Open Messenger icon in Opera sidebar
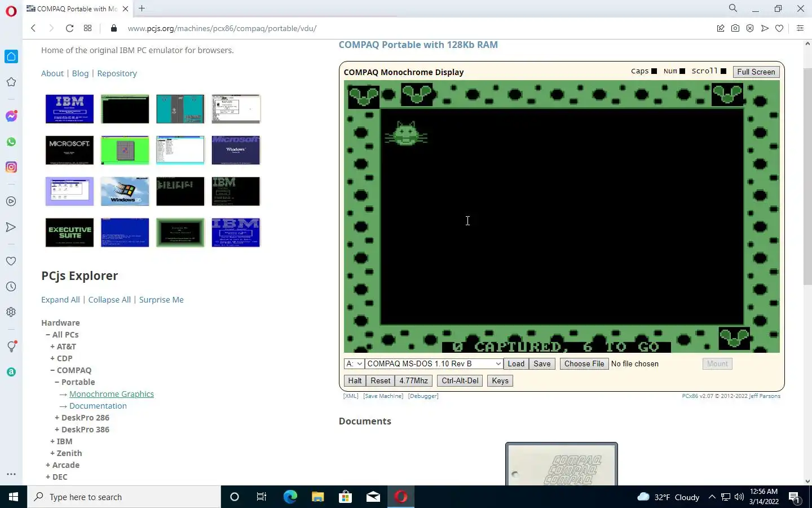 click(x=11, y=116)
